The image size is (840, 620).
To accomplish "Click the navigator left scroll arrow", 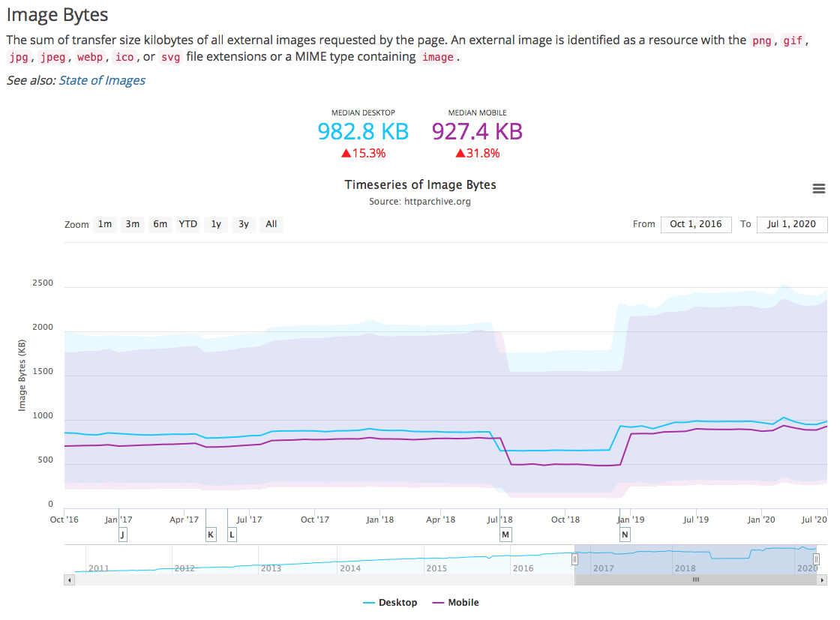I will (x=69, y=580).
